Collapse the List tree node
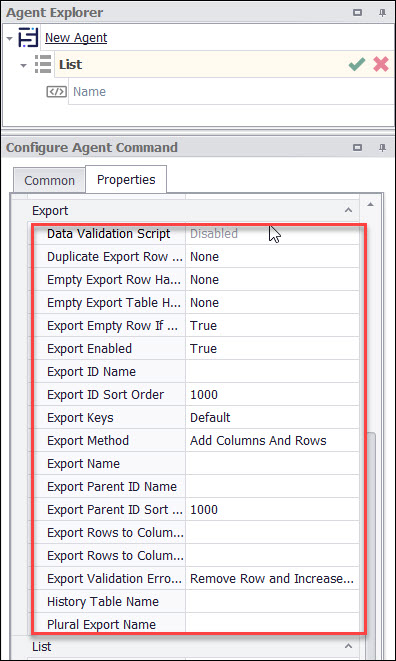The image size is (396, 661). (24, 65)
